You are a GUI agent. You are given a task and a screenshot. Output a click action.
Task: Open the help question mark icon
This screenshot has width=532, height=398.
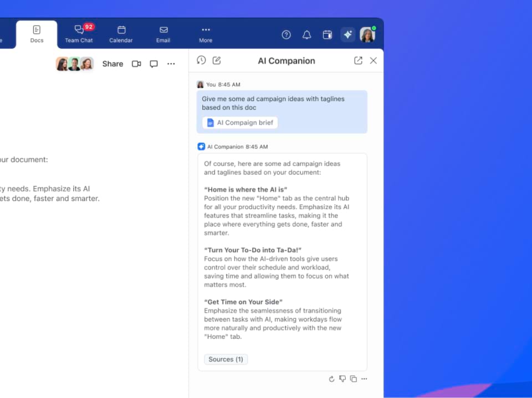click(286, 35)
